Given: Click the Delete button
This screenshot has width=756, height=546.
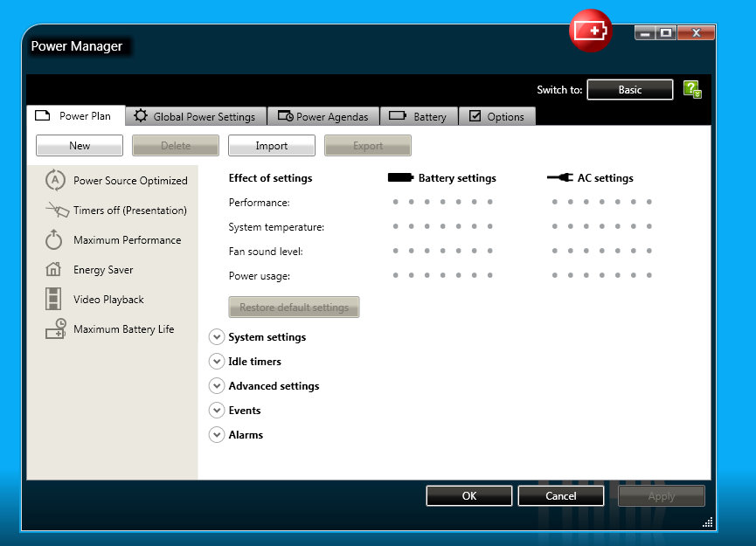Looking at the screenshot, I should [x=176, y=146].
